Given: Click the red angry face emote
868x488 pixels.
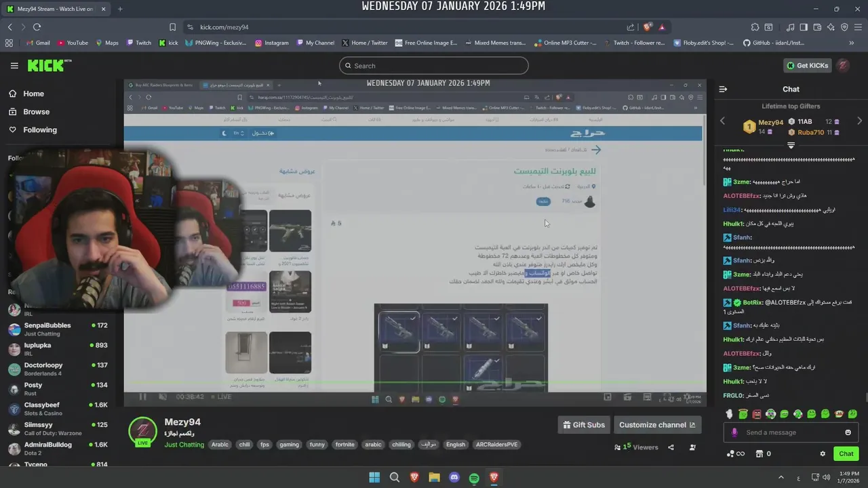Looking at the screenshot, I should click(757, 413).
